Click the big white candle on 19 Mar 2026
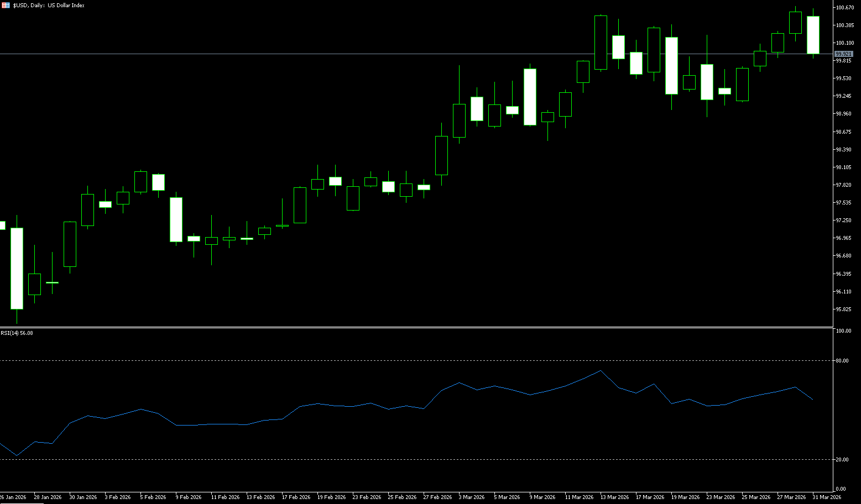Image resolution: width=861 pixels, height=504 pixels. pyautogui.click(x=671, y=66)
